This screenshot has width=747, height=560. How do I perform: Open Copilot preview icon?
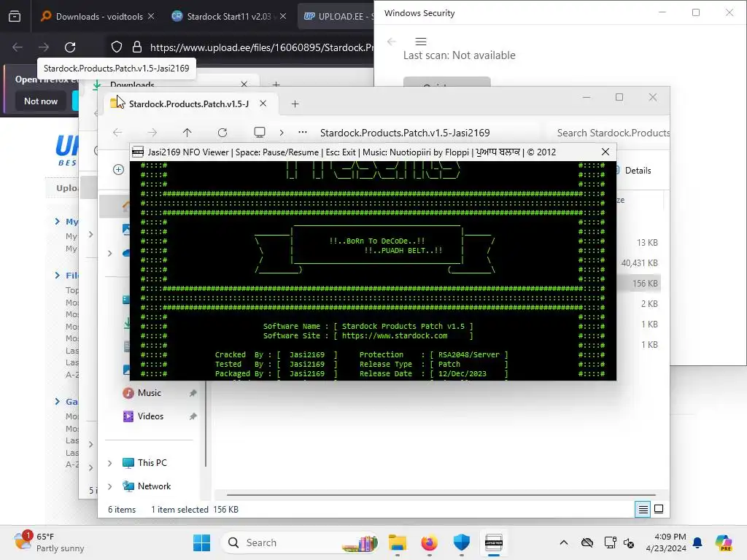[724, 542]
